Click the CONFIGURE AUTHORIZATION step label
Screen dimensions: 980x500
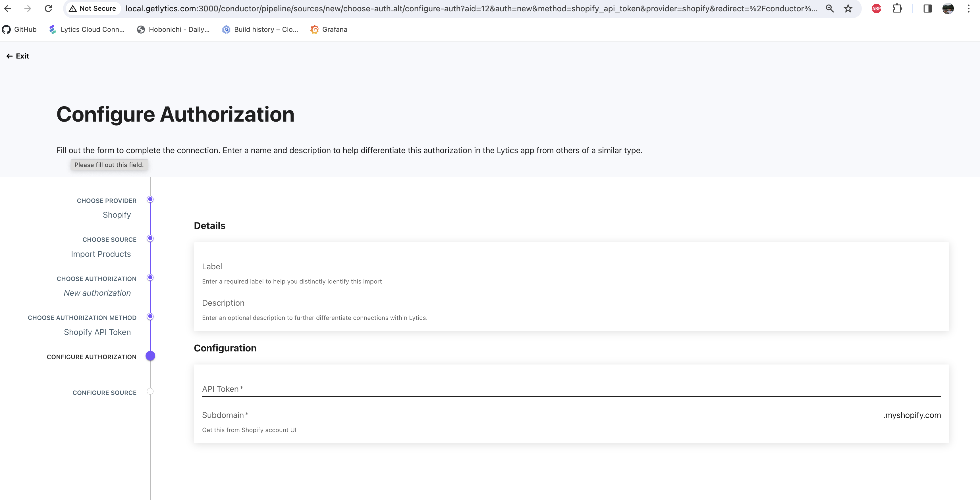(x=92, y=357)
